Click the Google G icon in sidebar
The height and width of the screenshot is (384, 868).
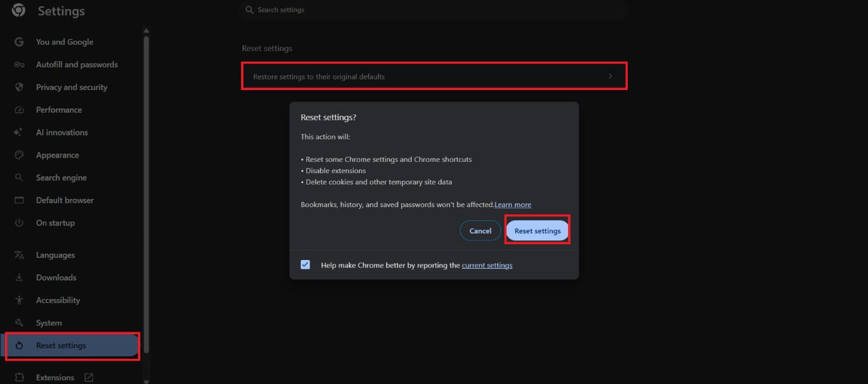19,42
